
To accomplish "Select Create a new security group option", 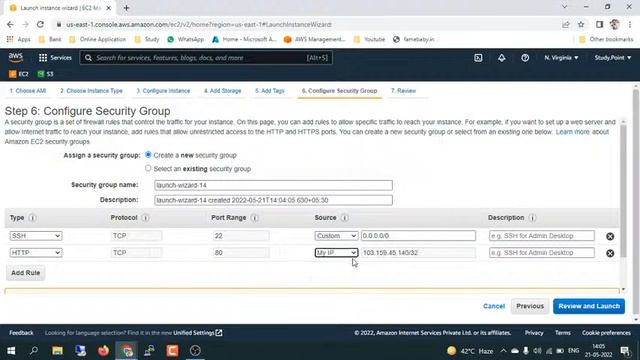I will (x=148, y=155).
